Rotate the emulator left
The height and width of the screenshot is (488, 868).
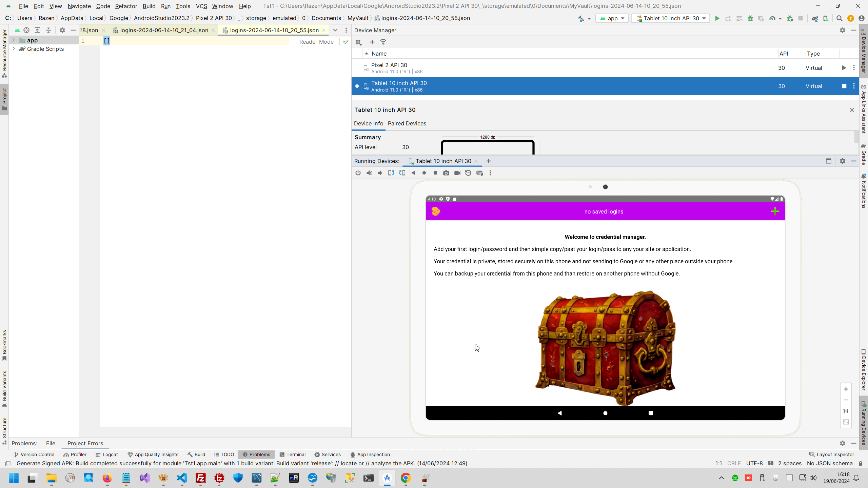coord(391,173)
